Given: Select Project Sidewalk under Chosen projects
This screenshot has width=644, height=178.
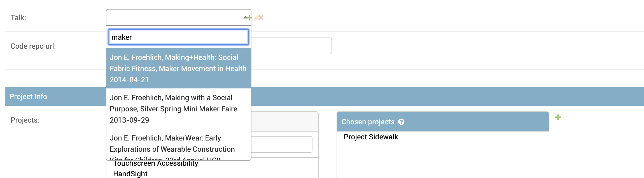Looking at the screenshot, I should point(371,137).
